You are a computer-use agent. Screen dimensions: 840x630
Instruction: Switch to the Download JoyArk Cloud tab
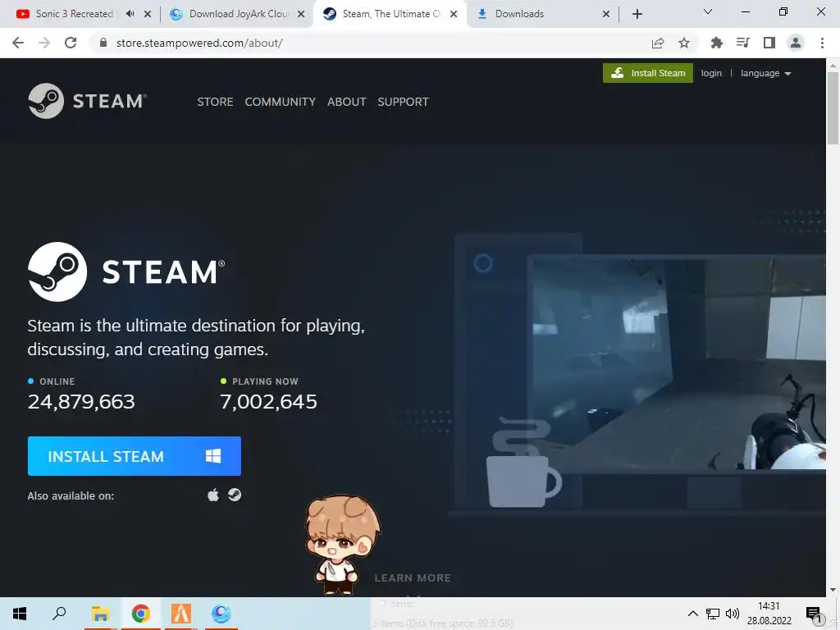pos(239,14)
